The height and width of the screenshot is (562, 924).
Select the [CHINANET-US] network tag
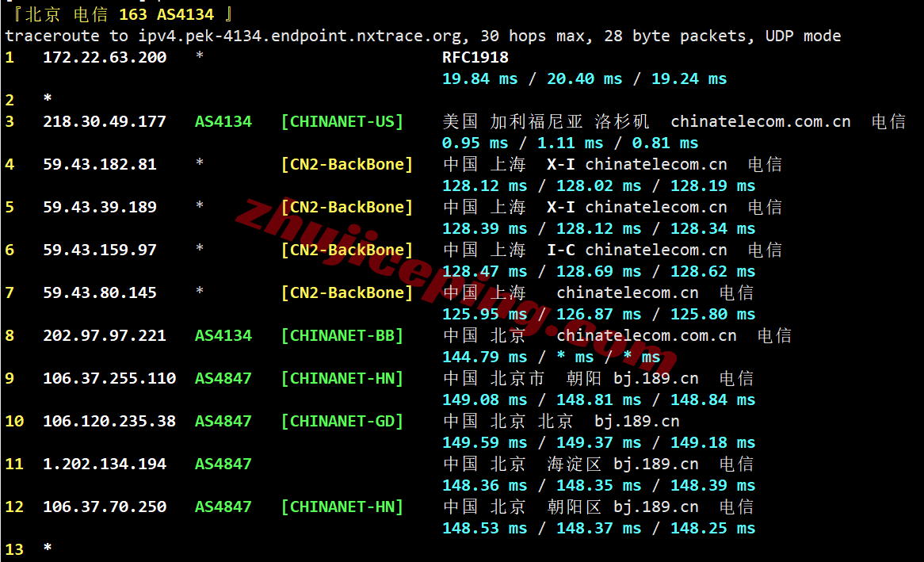(x=342, y=121)
